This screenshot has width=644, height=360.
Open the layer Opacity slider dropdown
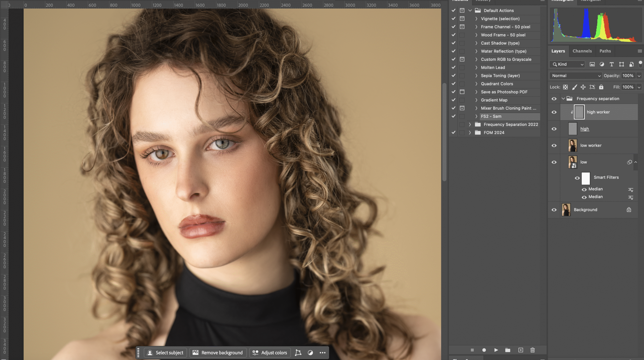point(639,76)
